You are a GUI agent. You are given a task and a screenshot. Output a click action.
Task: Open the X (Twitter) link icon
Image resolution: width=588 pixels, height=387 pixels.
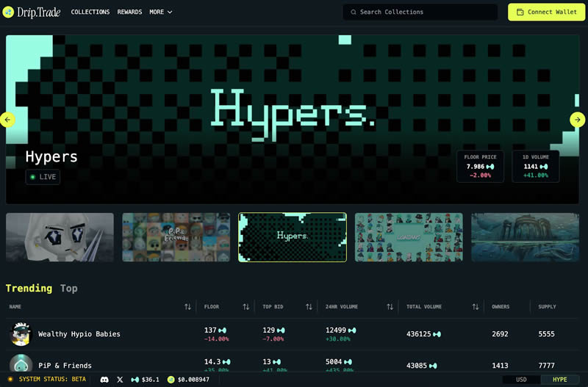point(120,380)
